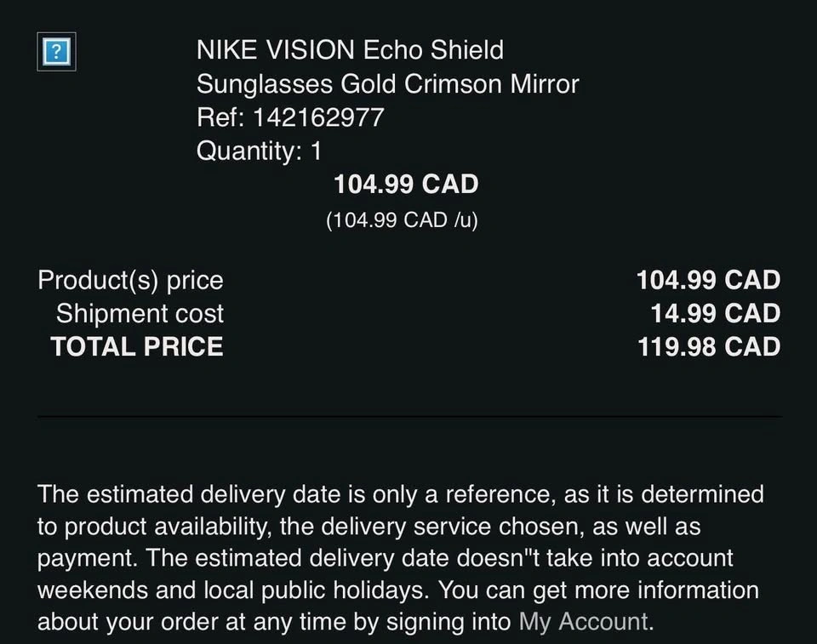
Task: Click the Product(s) price label
Action: point(130,280)
